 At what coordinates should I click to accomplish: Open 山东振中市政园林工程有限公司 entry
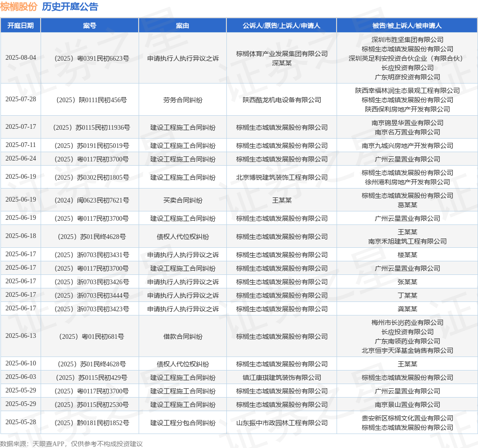tap(281, 423)
